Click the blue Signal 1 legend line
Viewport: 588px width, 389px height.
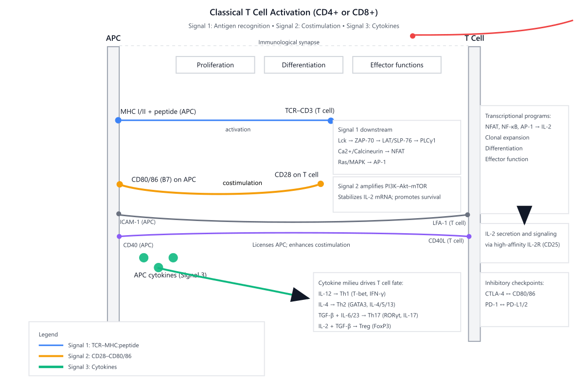[x=51, y=345]
